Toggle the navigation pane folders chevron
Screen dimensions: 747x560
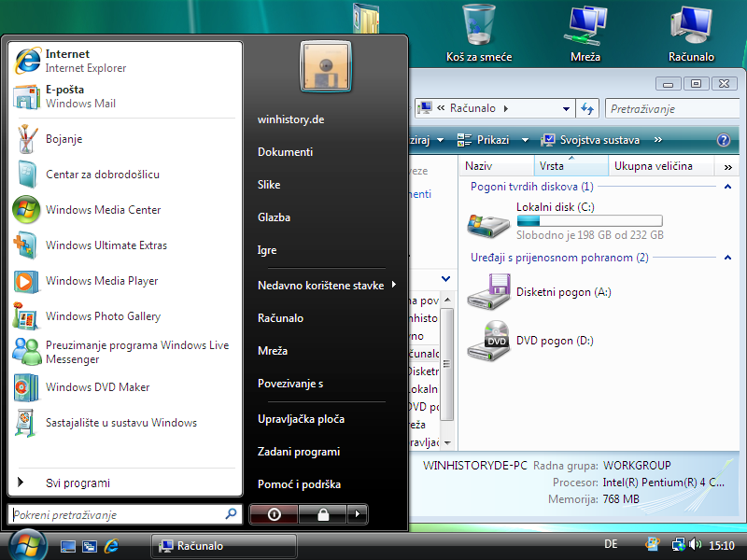pos(446,278)
